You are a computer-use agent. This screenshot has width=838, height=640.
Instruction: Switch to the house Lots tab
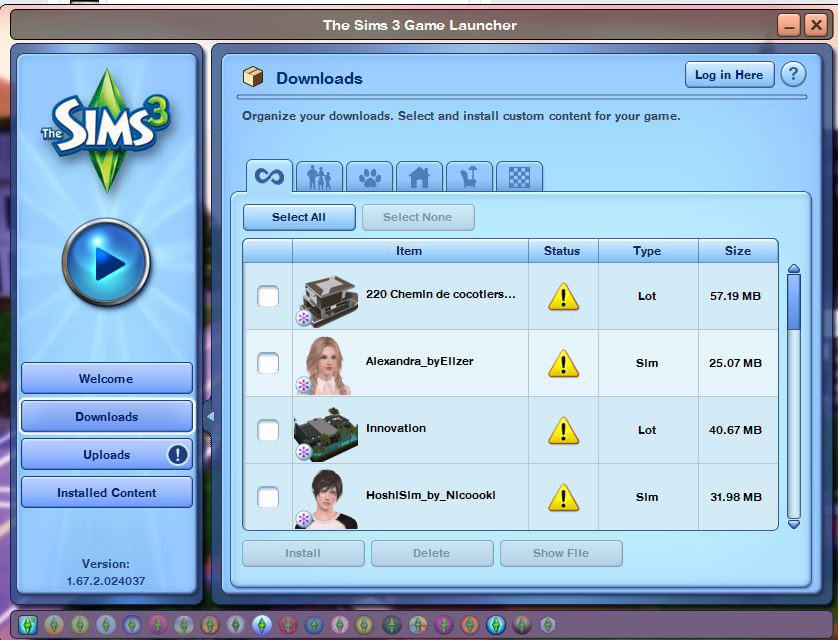(x=419, y=176)
